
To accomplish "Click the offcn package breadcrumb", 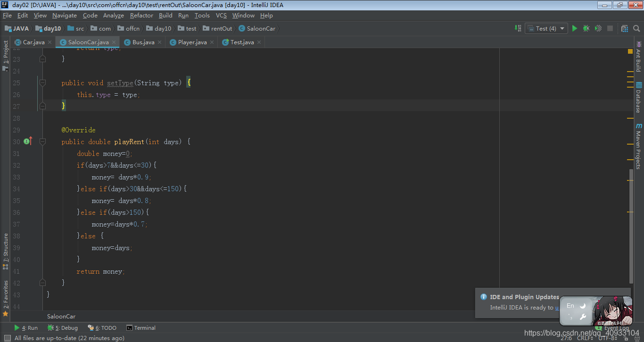I will point(129,28).
